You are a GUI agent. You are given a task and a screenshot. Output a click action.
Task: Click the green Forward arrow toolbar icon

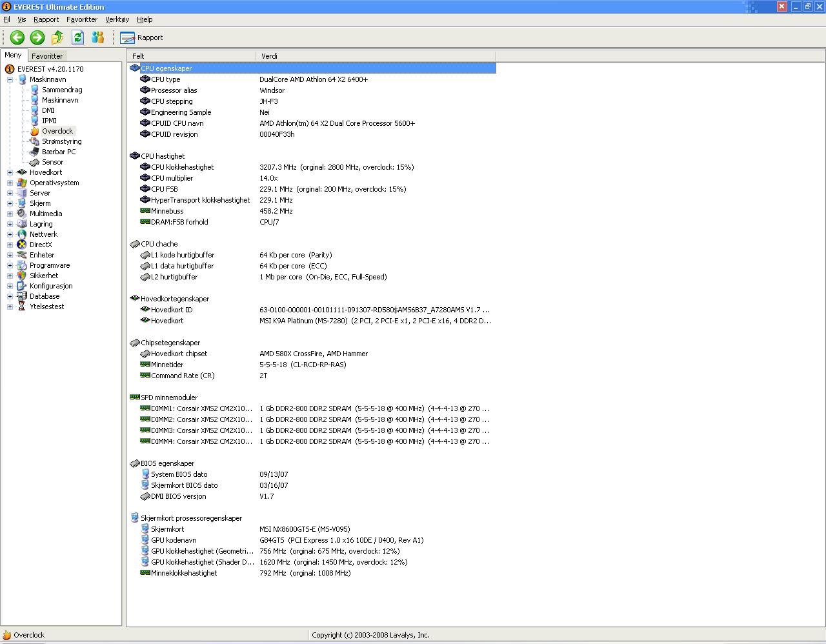(37, 37)
